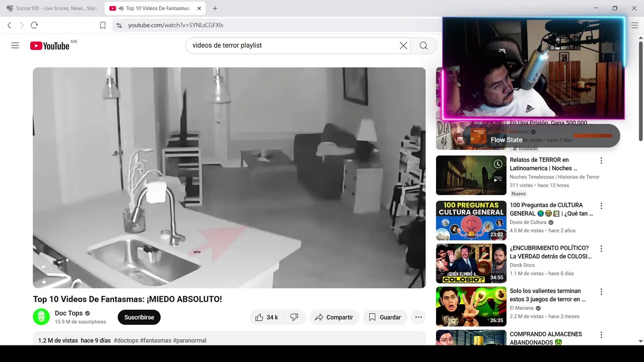Click the address bar URL
This screenshot has height=362, width=644.
coord(176,25)
